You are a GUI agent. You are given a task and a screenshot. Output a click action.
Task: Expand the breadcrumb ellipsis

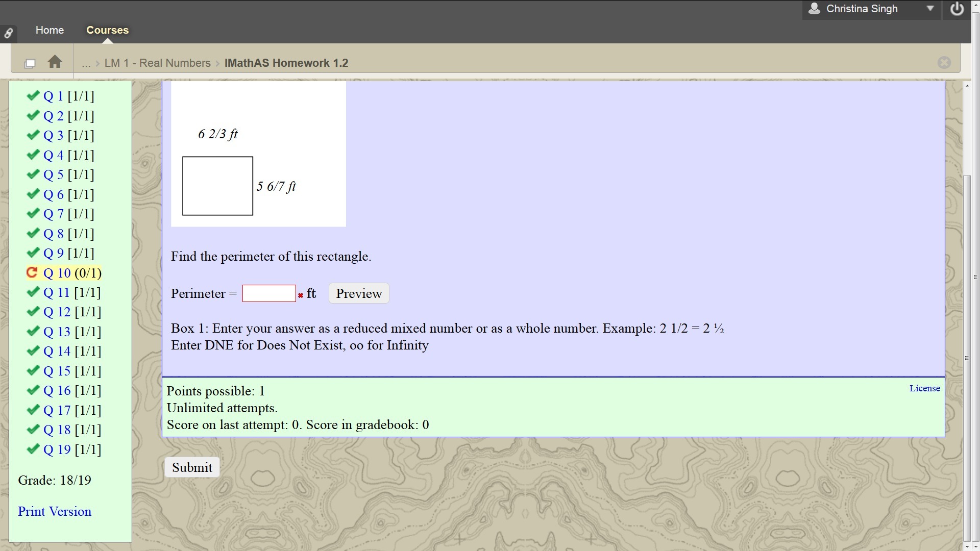pos(86,63)
